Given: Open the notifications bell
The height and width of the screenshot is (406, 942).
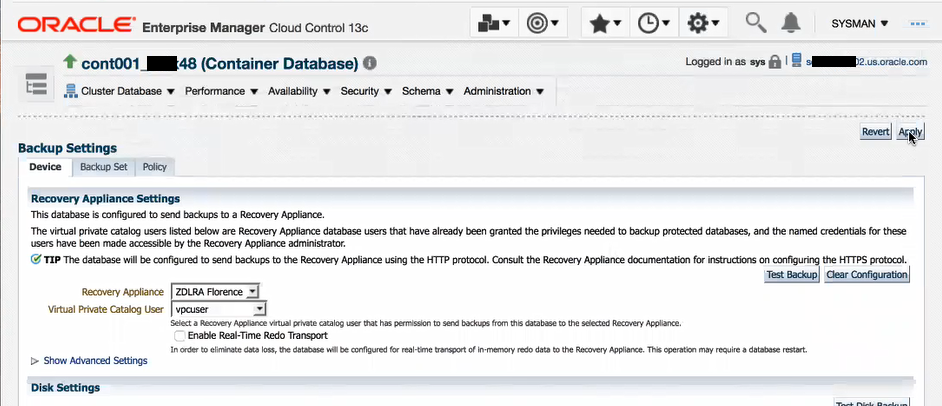Looking at the screenshot, I should (791, 23).
